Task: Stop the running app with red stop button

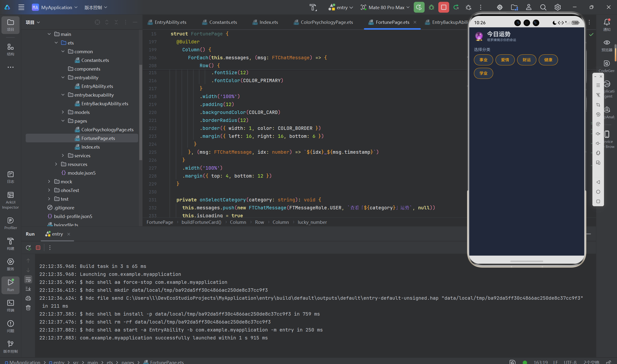Action: [444, 7]
